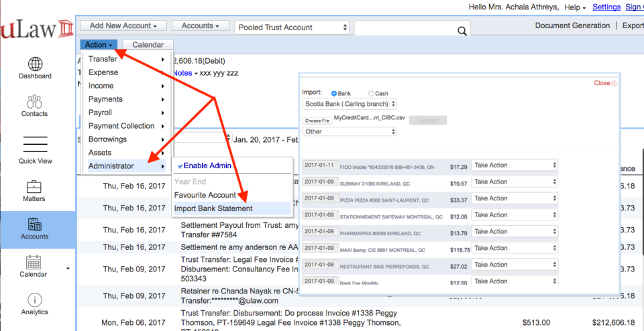
Task: Open Accounts icon in sidebar
Action: click(x=34, y=224)
